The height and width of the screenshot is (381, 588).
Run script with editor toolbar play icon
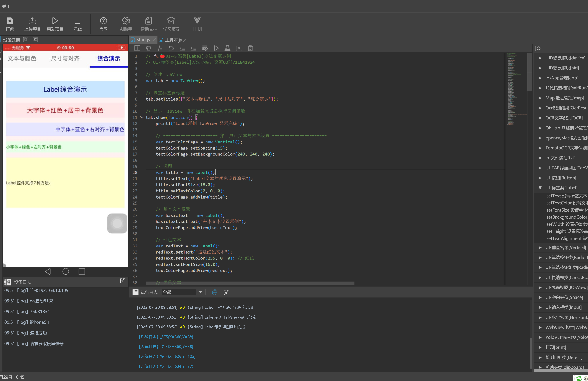pos(216,48)
